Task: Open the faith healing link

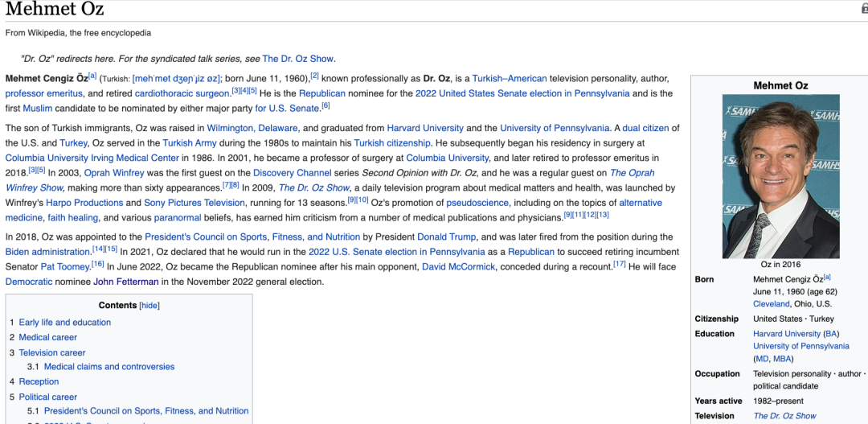Action: tap(73, 217)
